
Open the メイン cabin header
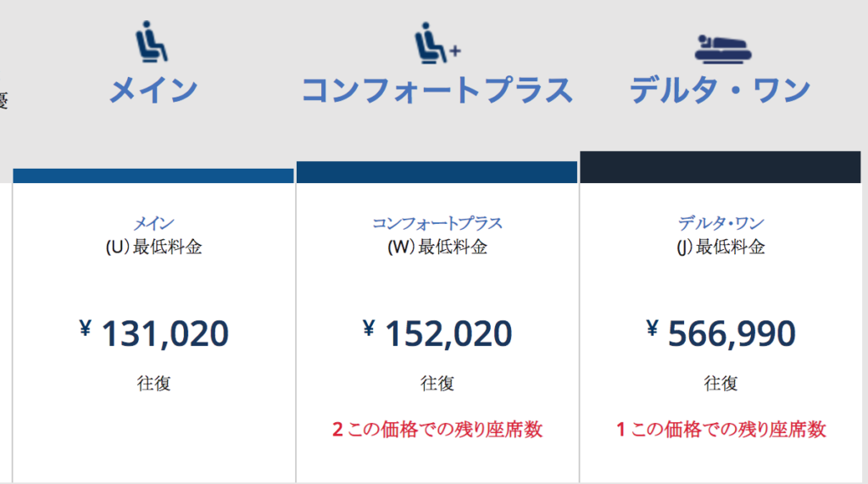[x=153, y=90]
